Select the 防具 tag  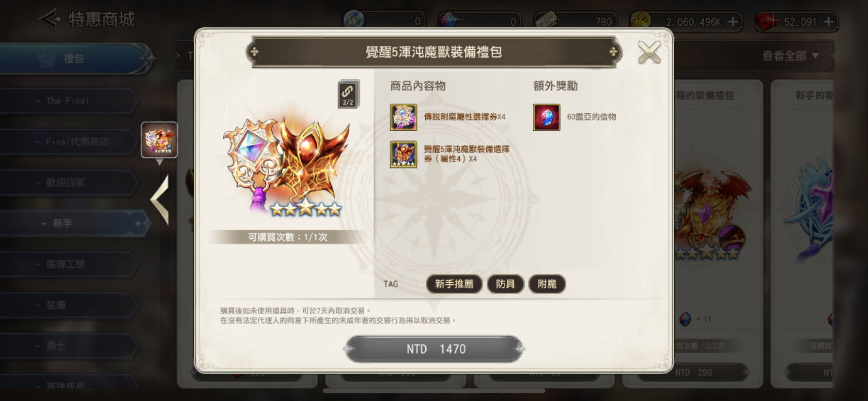[x=505, y=284]
